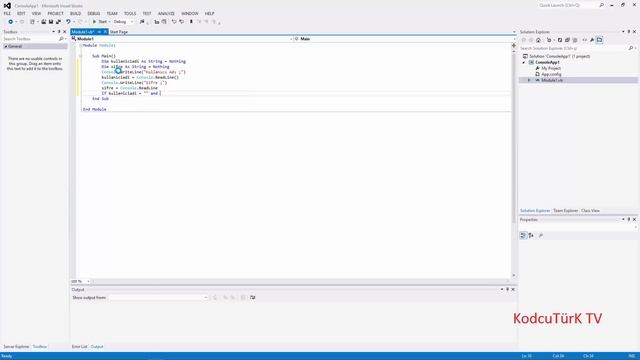Image resolution: width=640 pixels, height=360 pixels.
Task: Open the ANALYZE menu
Action: [166, 13]
